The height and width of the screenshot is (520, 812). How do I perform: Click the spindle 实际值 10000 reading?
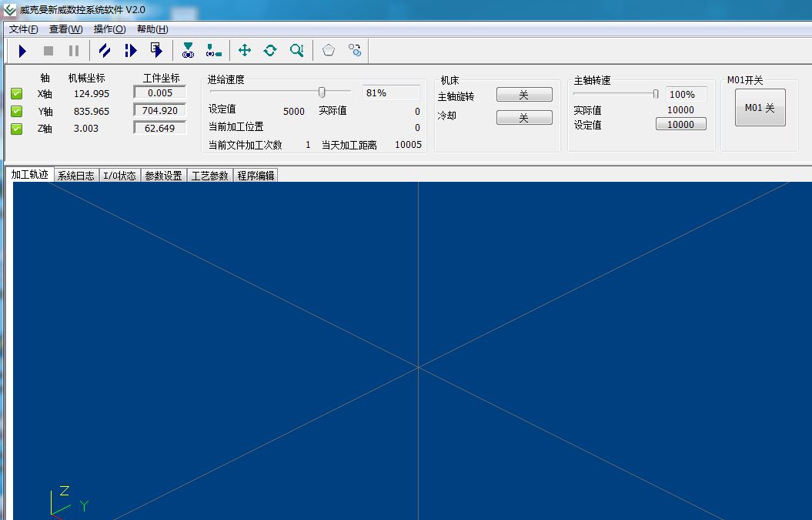tap(680, 110)
